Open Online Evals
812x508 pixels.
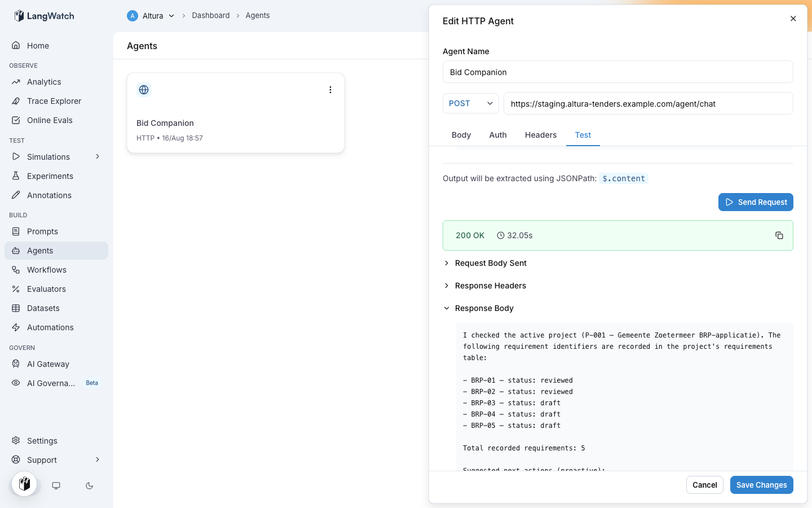click(x=56, y=120)
